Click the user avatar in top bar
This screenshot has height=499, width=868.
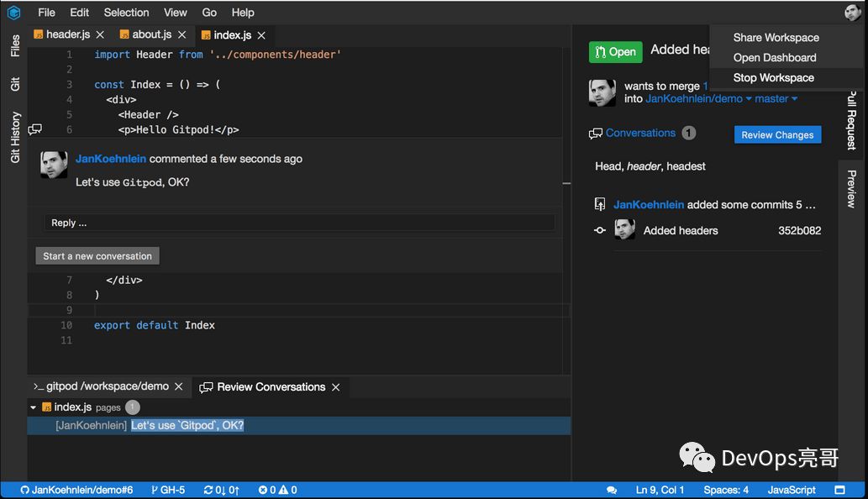853,12
